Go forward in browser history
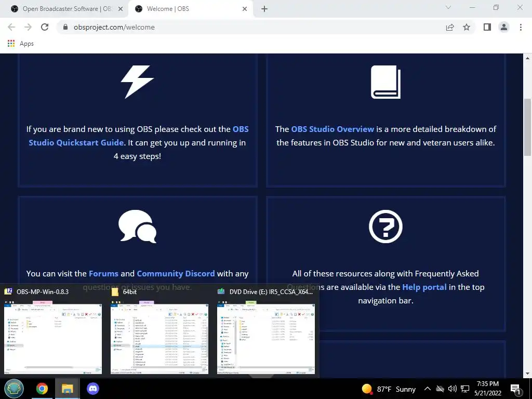This screenshot has height=399, width=532. pos(28,27)
